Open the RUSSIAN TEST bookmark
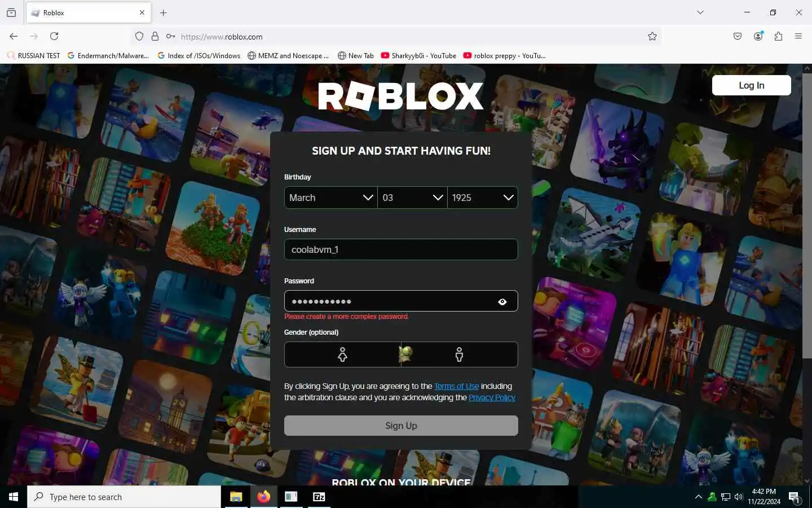This screenshot has height=508, width=812. point(33,55)
